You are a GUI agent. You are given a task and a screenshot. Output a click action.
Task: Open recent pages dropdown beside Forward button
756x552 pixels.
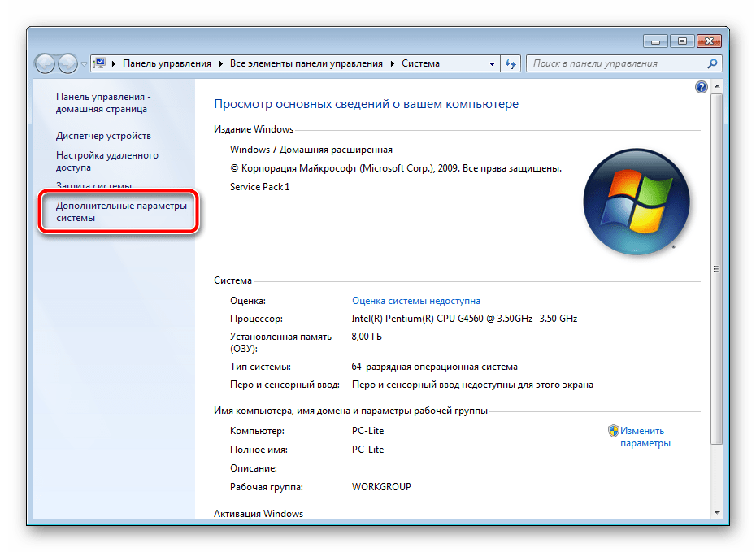84,63
